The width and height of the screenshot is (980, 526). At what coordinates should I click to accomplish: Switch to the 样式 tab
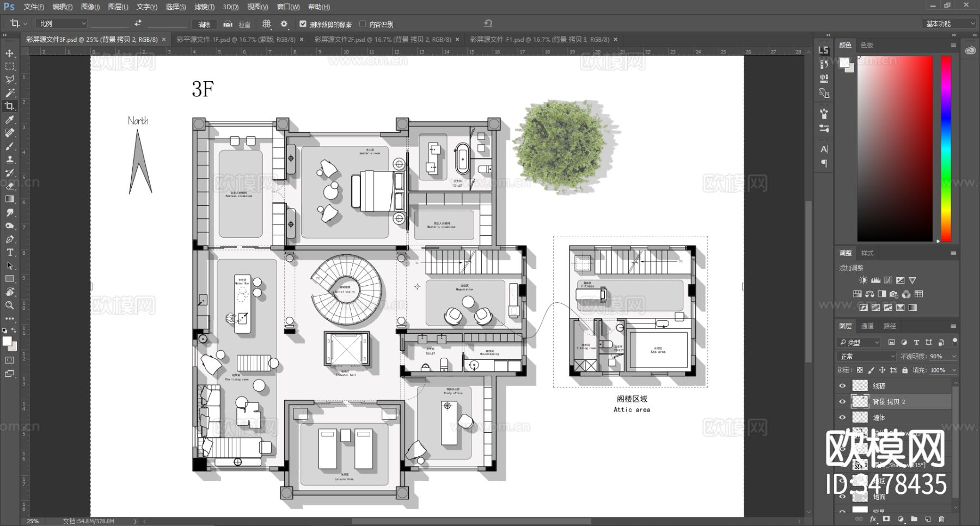(867, 253)
